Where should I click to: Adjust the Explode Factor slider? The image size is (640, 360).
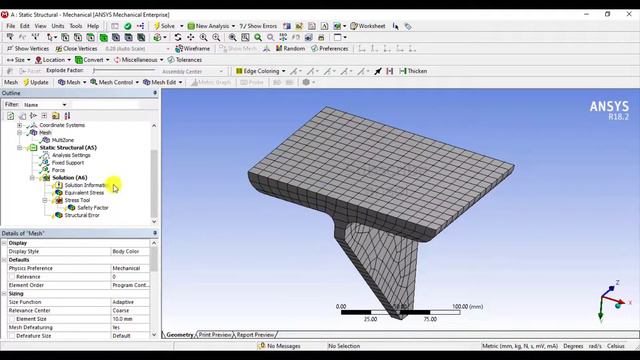point(124,71)
